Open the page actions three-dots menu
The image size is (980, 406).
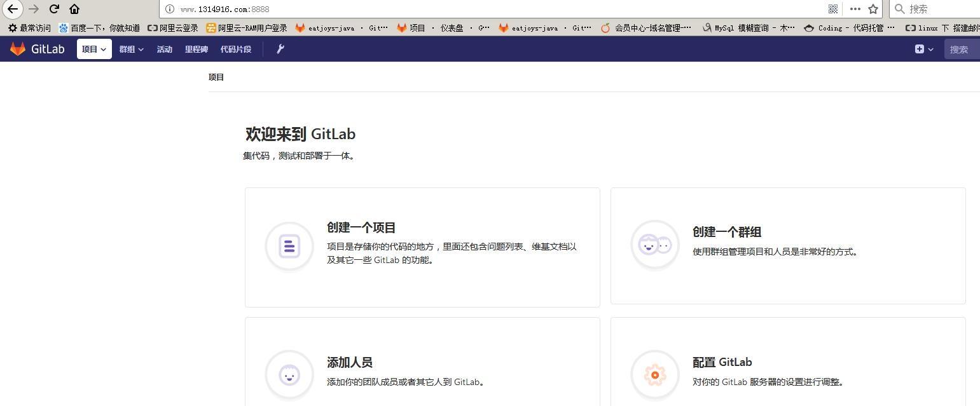[855, 9]
